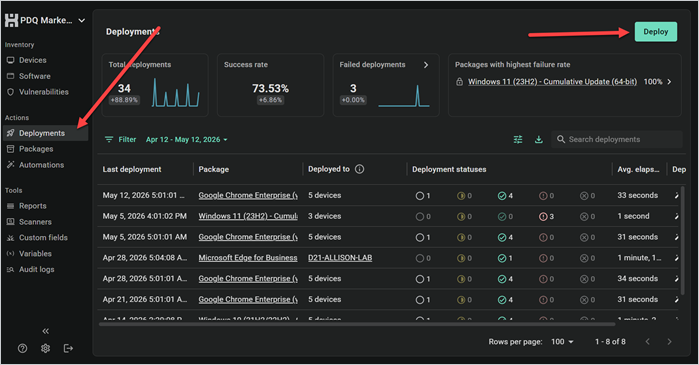Open the Filter control
The image size is (699, 365).
(x=120, y=139)
